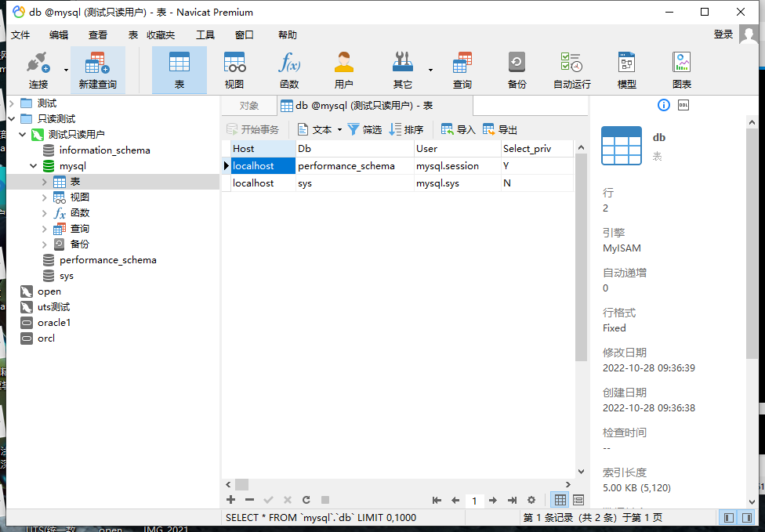This screenshot has height=532, width=765.
Task: Click the Db column header
Action: coord(355,149)
